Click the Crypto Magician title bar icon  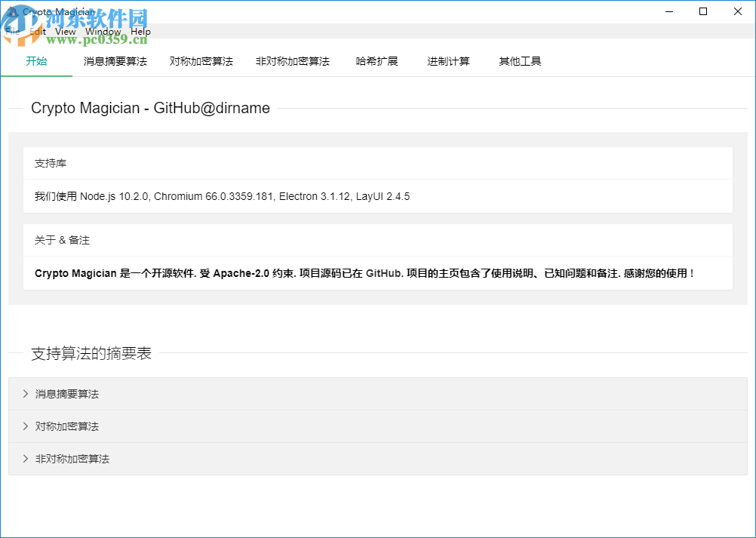(x=11, y=11)
